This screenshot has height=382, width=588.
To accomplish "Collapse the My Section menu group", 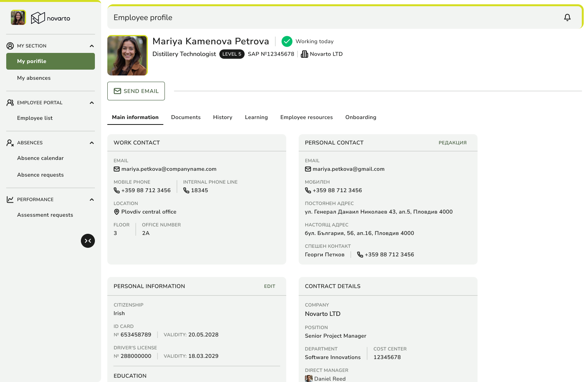I will (92, 46).
